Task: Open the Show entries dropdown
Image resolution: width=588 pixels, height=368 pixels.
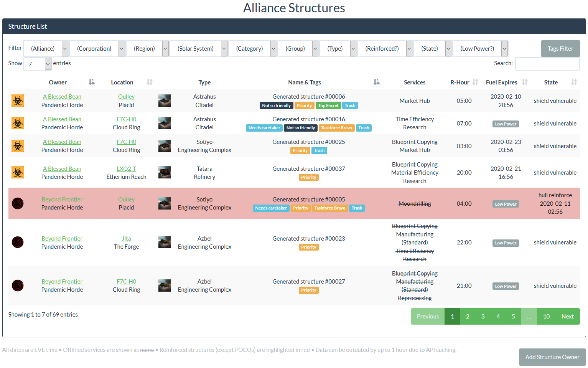Action: 37,64
